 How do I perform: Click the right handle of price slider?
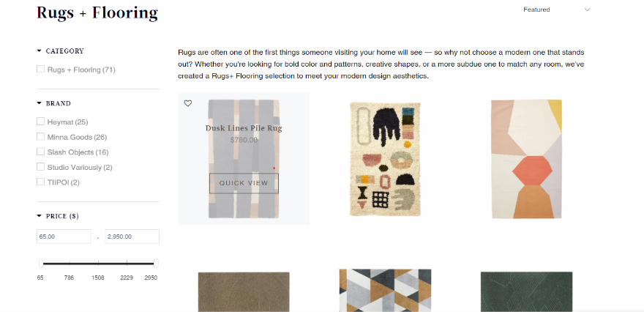pos(156,263)
